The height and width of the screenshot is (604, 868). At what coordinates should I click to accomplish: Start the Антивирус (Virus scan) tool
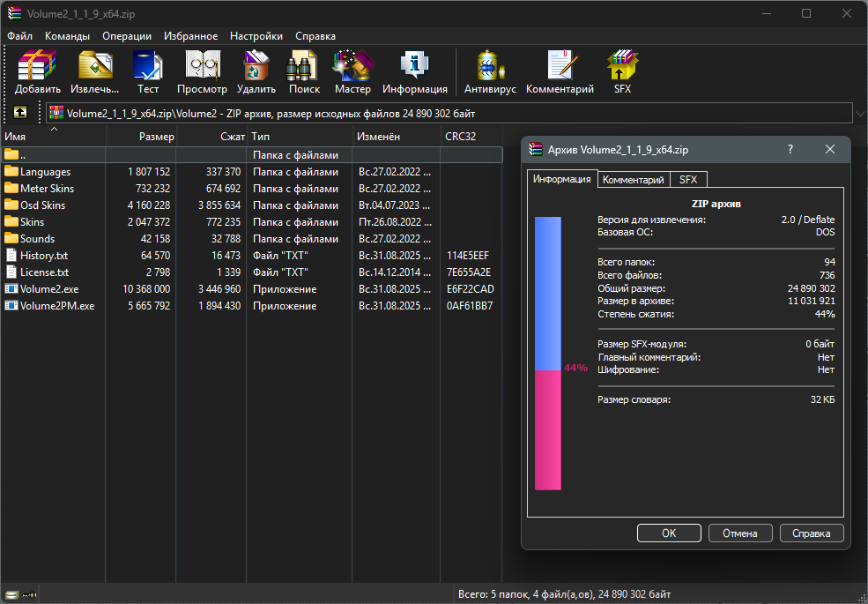point(490,65)
